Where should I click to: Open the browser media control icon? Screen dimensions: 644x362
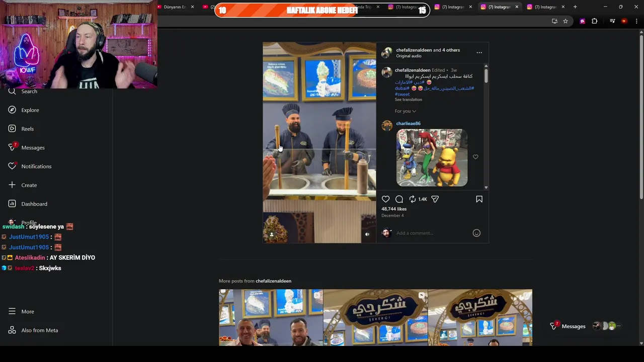tap(612, 21)
